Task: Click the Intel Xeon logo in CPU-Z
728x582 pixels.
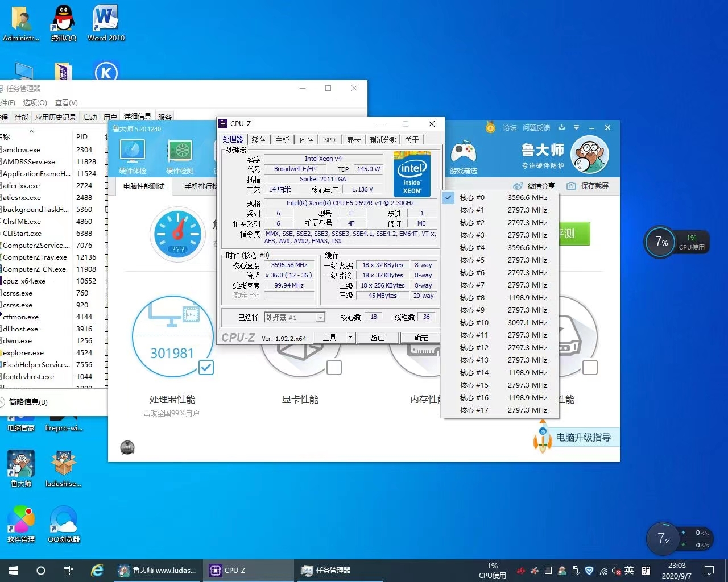Action: 412,174
